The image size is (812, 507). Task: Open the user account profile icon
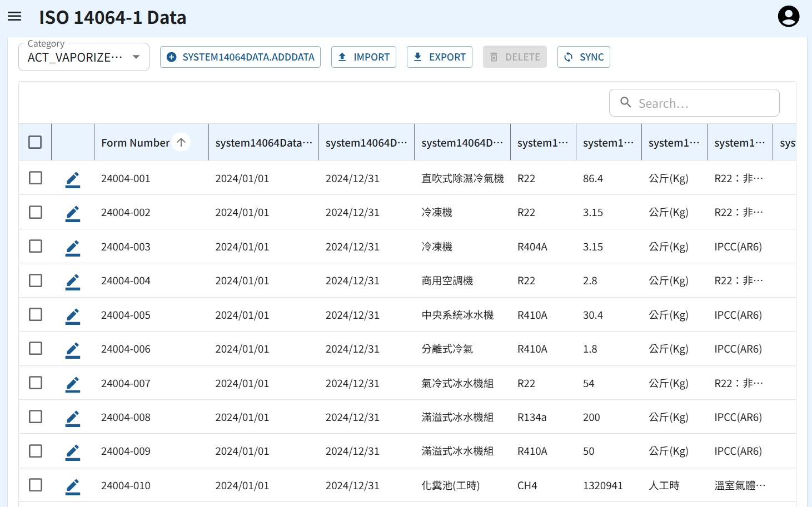[x=788, y=17]
